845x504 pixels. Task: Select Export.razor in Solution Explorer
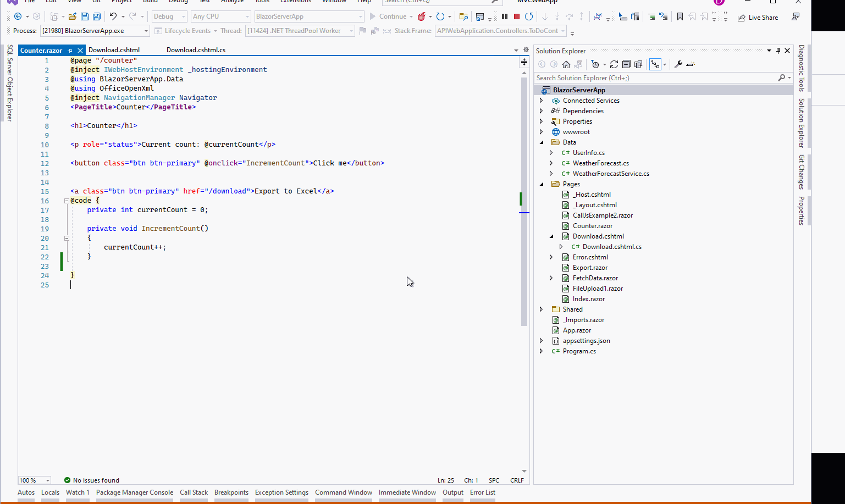(x=590, y=268)
